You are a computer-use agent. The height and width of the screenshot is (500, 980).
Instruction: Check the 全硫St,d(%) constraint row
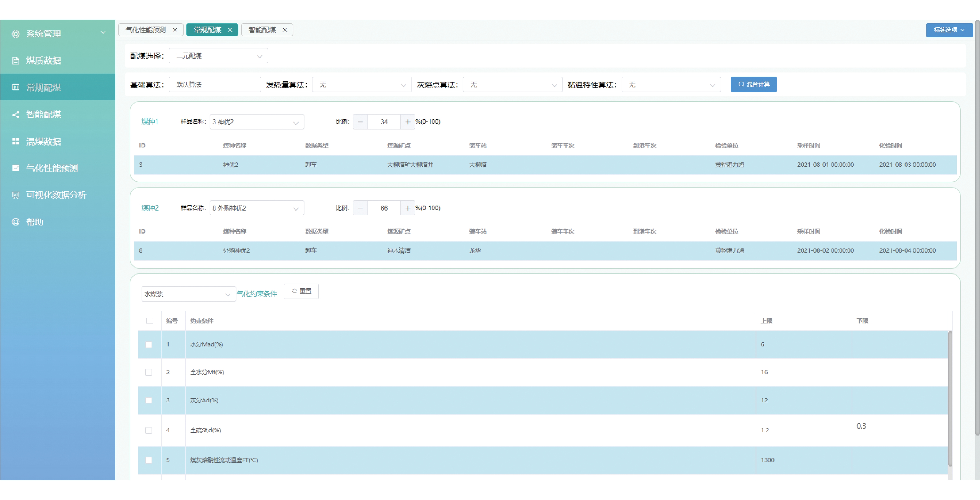point(149,430)
